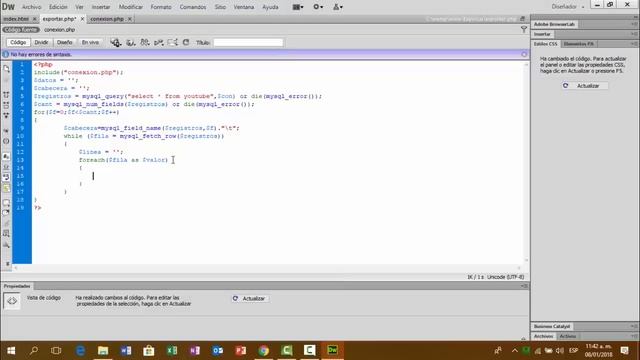Dismiss the syntax info bar
The image size is (640, 360).
(x=524, y=54)
